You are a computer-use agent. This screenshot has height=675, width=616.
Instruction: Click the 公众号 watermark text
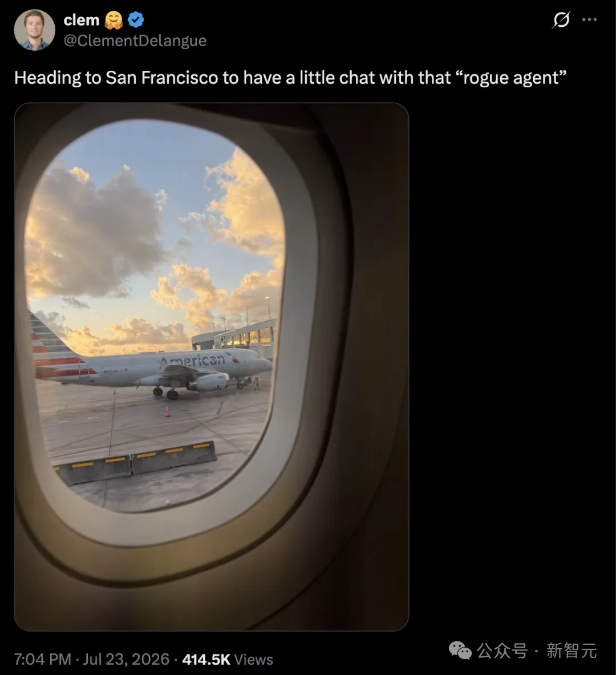coord(502,650)
